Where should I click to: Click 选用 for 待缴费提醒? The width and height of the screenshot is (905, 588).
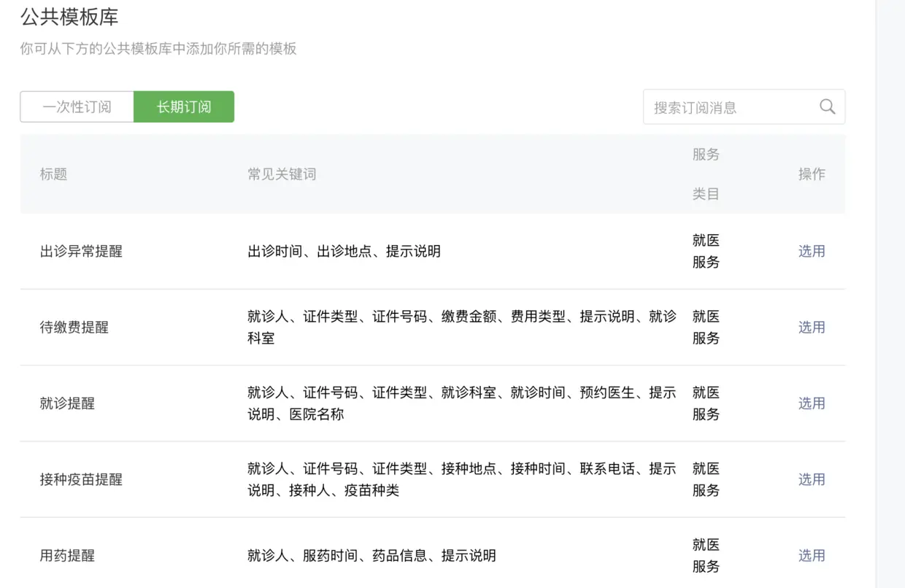click(x=811, y=327)
